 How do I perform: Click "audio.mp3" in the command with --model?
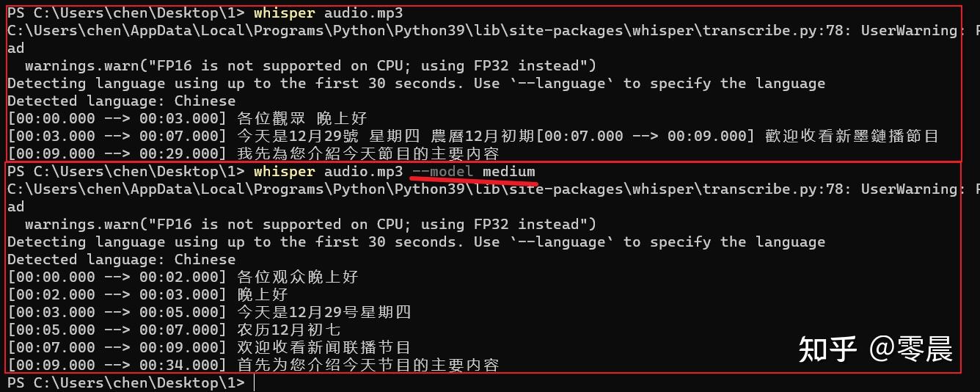(364, 172)
